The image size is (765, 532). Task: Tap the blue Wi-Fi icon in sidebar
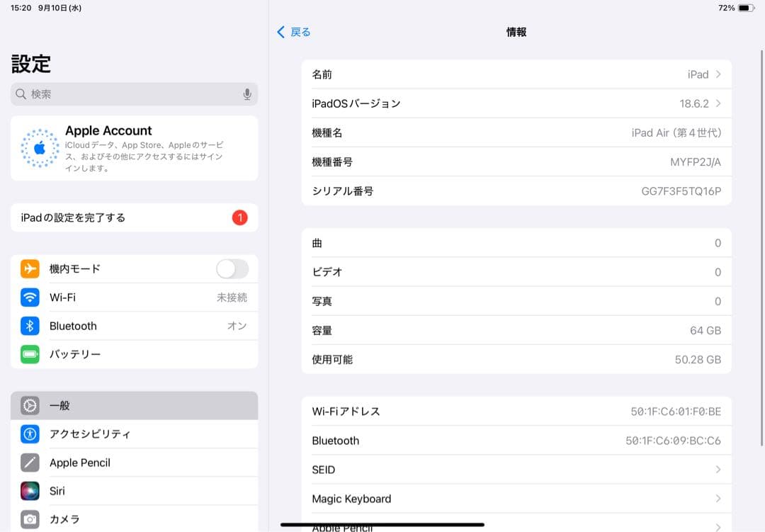tap(29, 298)
